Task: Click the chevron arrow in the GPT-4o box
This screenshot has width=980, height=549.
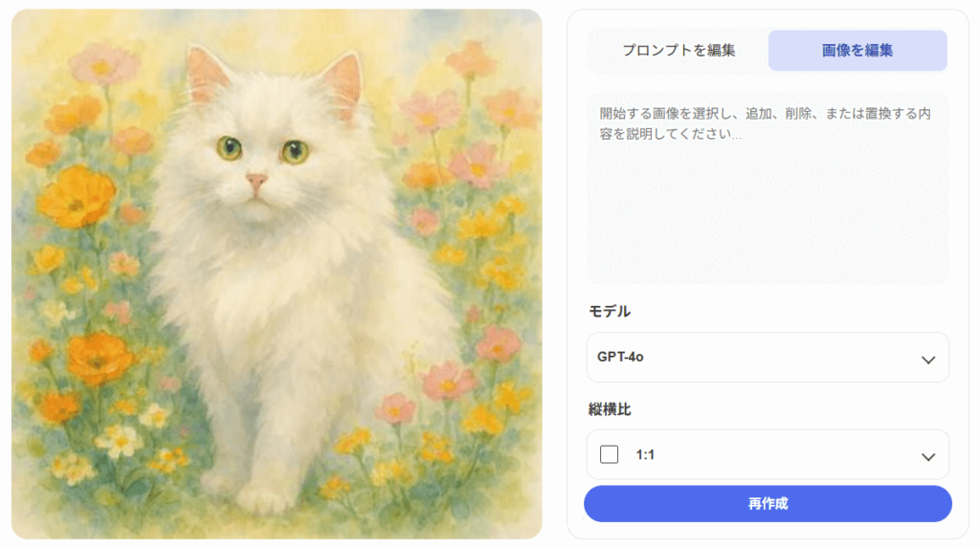Action: coord(927,360)
